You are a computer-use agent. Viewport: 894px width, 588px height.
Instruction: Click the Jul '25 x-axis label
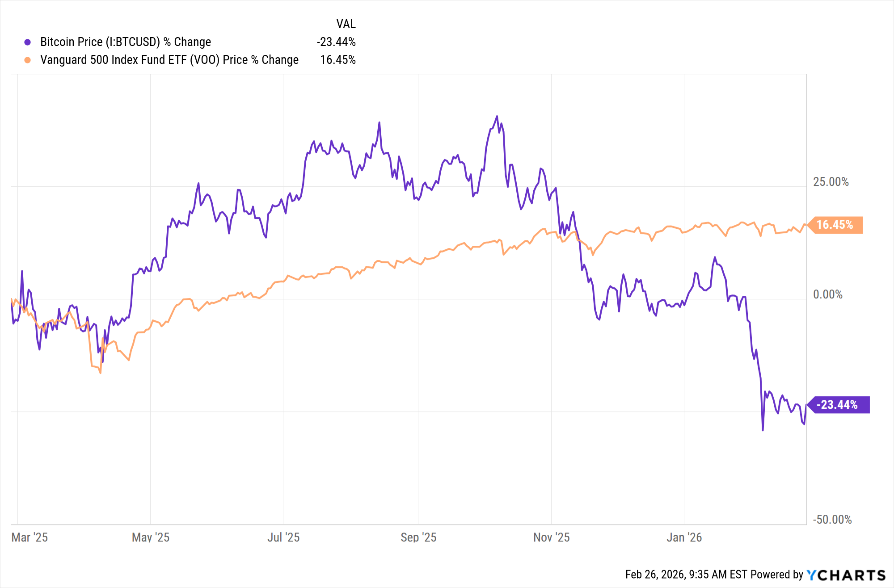[x=283, y=537]
